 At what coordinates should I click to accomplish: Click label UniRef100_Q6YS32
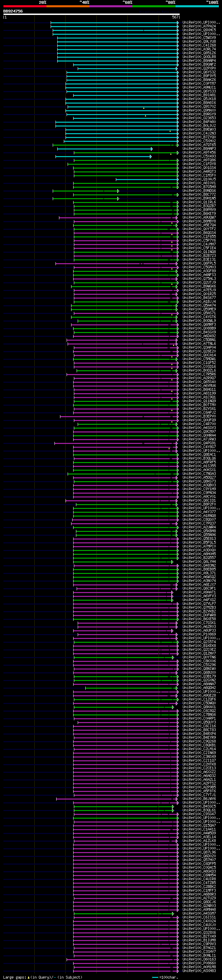[199, 72]
